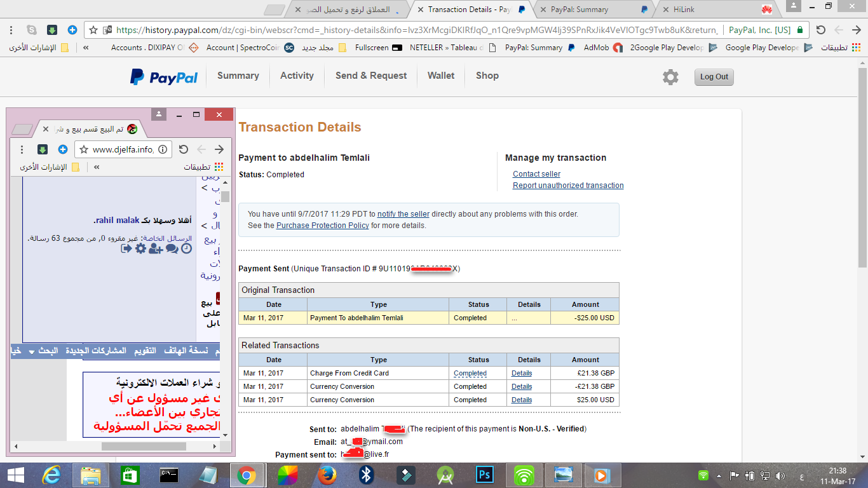Click main window address bar URL
This screenshot has width=868, height=488.
417,30
